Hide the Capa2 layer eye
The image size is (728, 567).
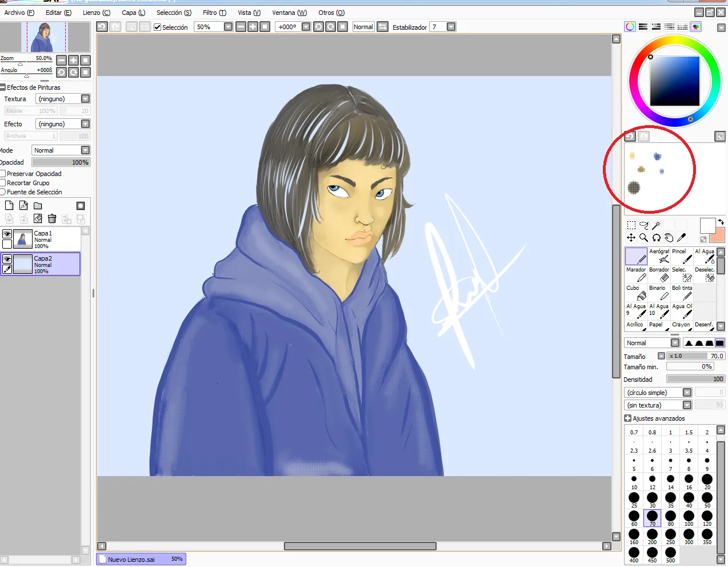[x=7, y=259]
